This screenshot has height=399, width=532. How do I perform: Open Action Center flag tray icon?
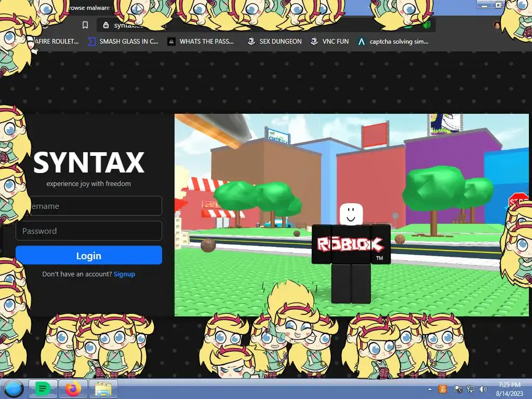[458, 389]
